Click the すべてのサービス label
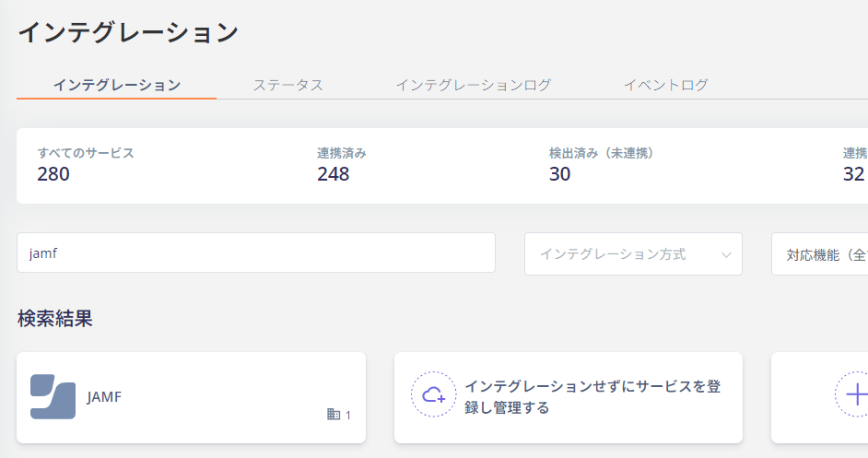The image size is (868, 458). [x=86, y=153]
